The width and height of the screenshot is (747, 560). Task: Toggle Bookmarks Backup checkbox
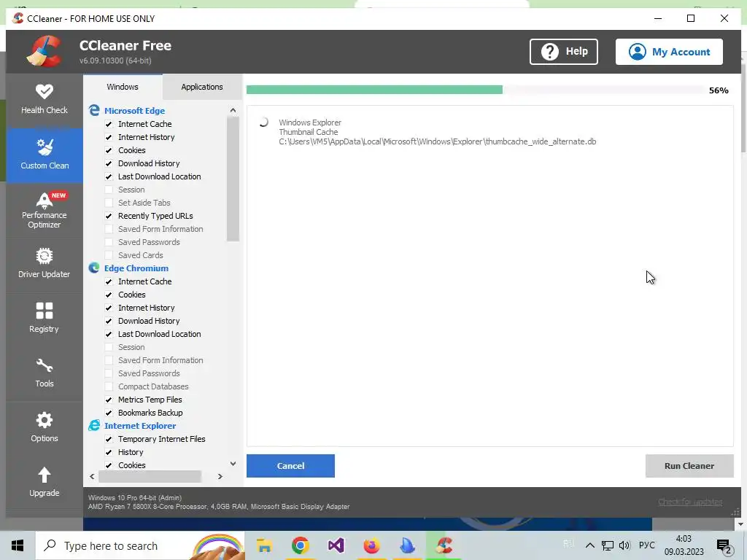(x=109, y=413)
